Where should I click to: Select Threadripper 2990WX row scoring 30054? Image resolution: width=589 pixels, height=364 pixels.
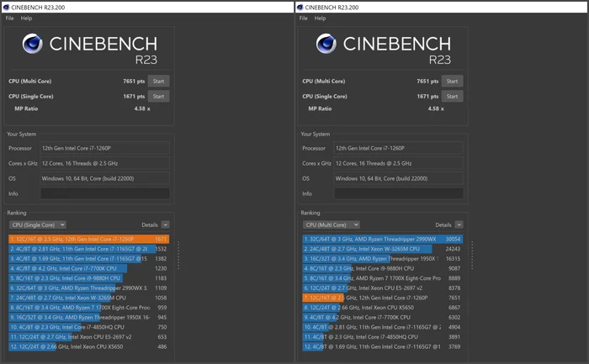382,239
